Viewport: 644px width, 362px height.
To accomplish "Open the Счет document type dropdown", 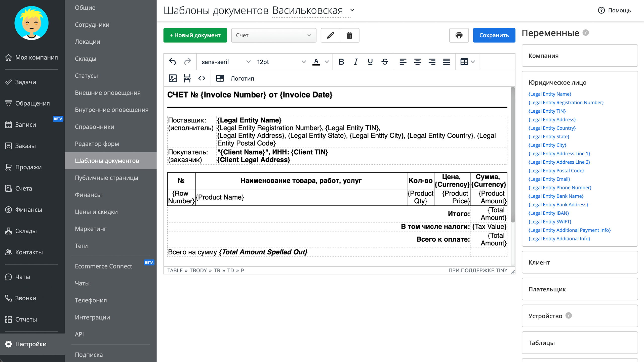I will pyautogui.click(x=273, y=35).
